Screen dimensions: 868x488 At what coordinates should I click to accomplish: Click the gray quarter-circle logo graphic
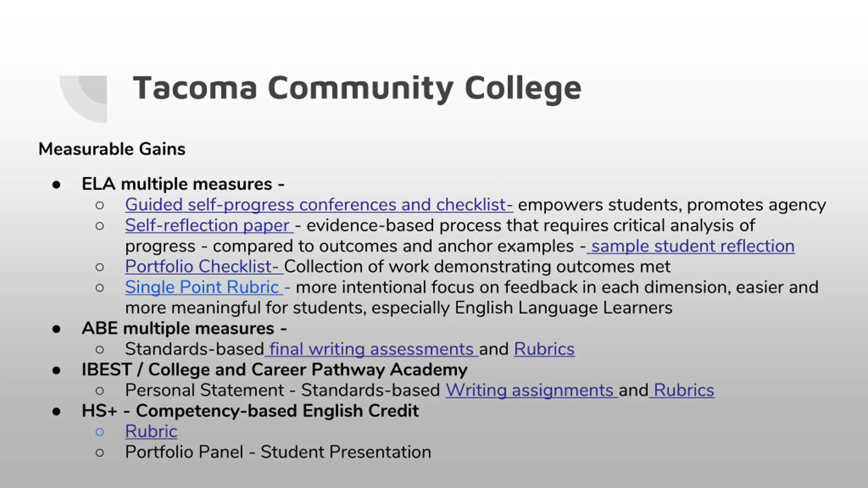pos(83,99)
